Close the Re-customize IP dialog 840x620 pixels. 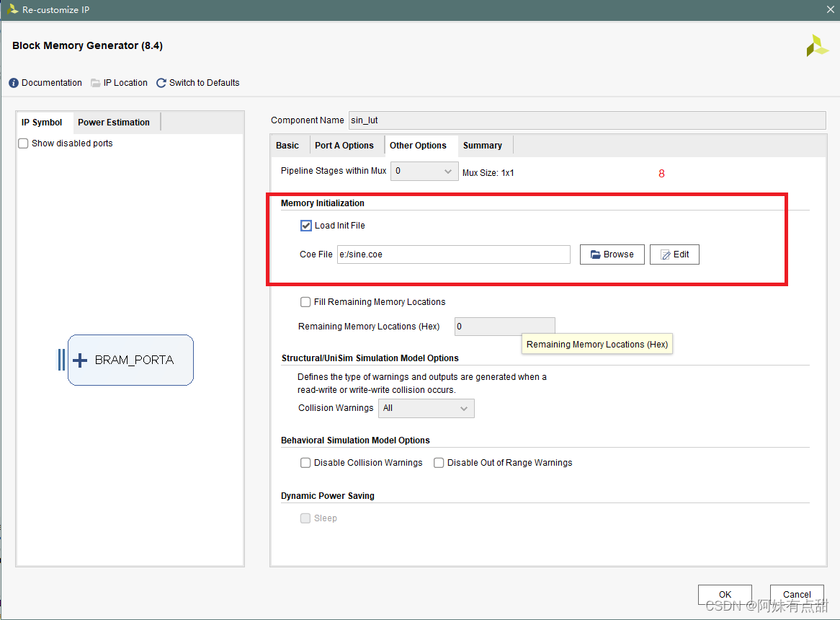point(831,9)
